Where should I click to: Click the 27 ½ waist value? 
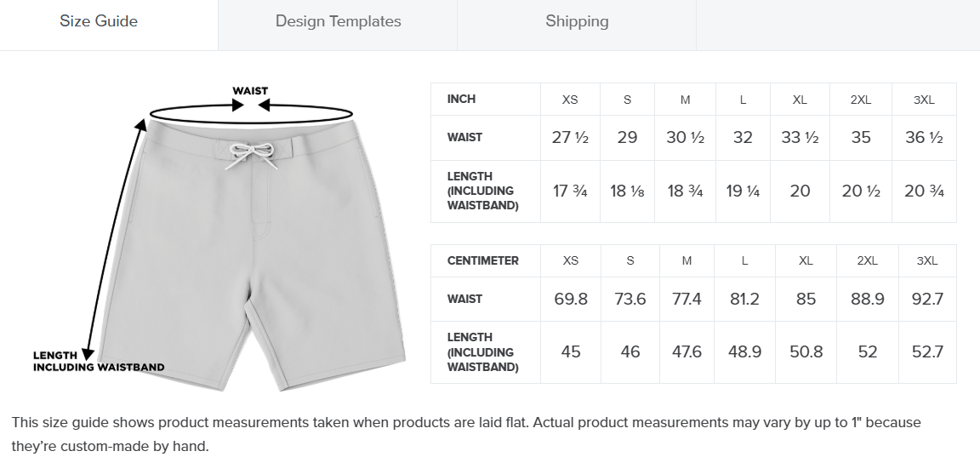coord(570,138)
